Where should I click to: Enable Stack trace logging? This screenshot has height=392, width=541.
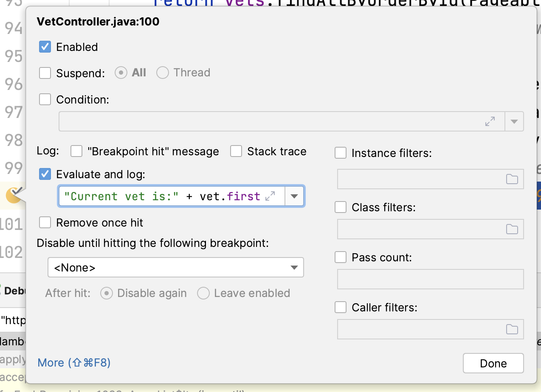point(236,151)
